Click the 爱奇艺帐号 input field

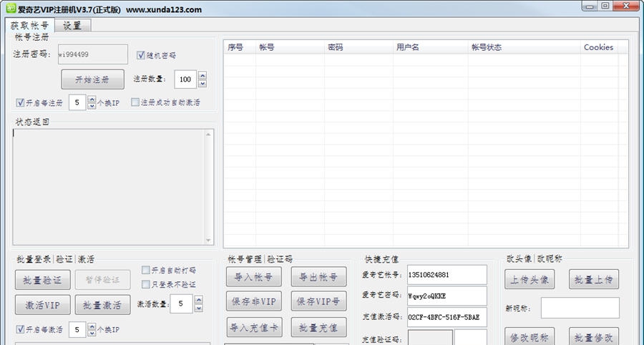coord(447,275)
